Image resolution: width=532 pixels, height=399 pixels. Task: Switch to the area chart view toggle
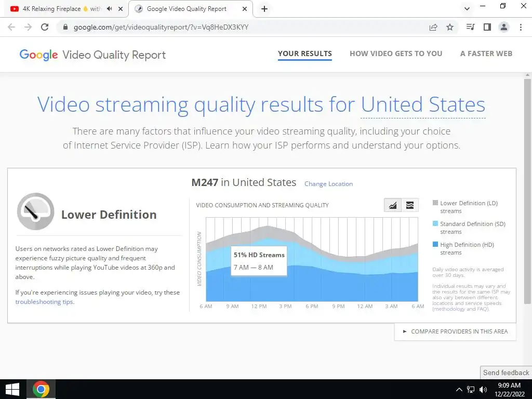[x=393, y=205]
